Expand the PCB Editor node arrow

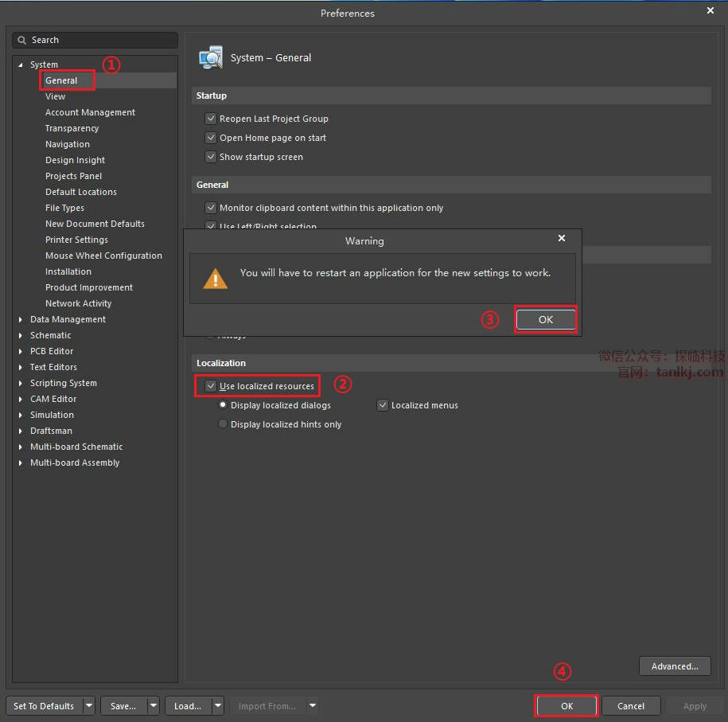tap(21, 351)
